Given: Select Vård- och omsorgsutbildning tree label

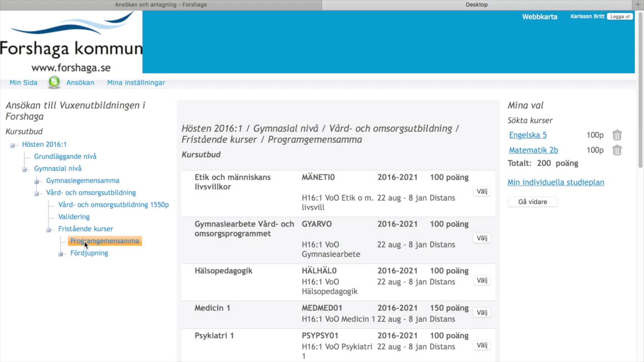Looking at the screenshot, I should click(x=91, y=193).
